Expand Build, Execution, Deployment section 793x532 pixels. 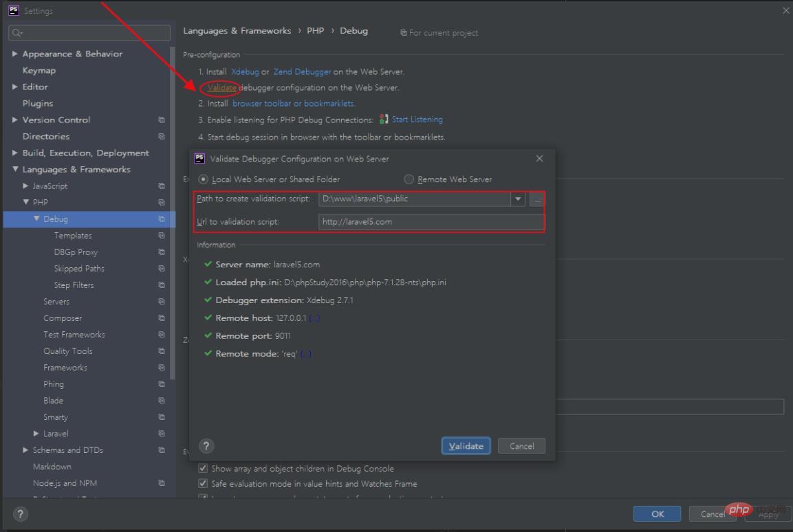[14, 153]
